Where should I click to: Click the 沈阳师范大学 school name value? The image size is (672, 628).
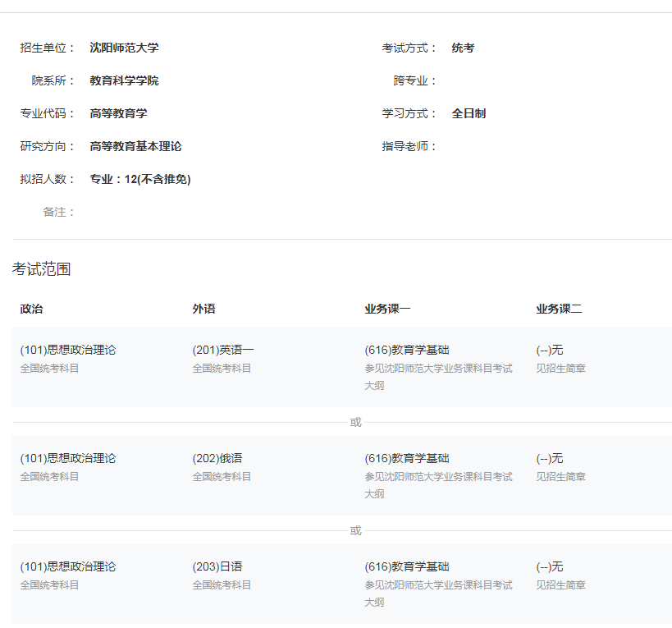pyautogui.click(x=124, y=48)
